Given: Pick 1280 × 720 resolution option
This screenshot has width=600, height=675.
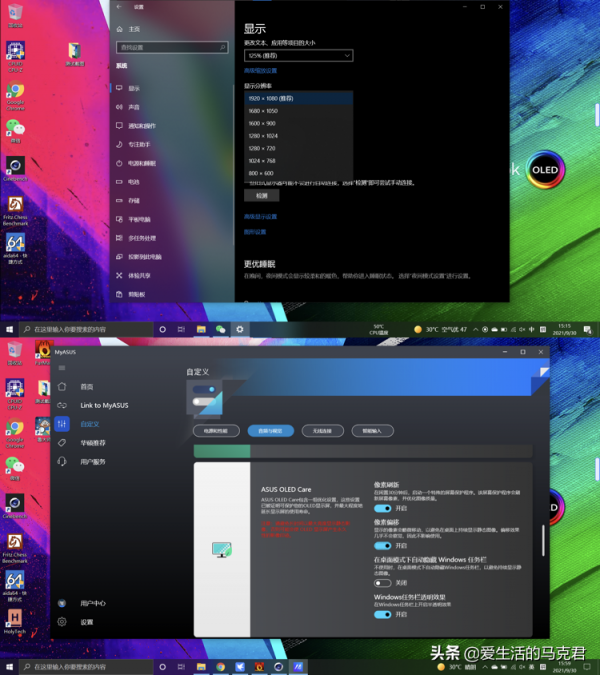Looking at the screenshot, I should point(262,147).
